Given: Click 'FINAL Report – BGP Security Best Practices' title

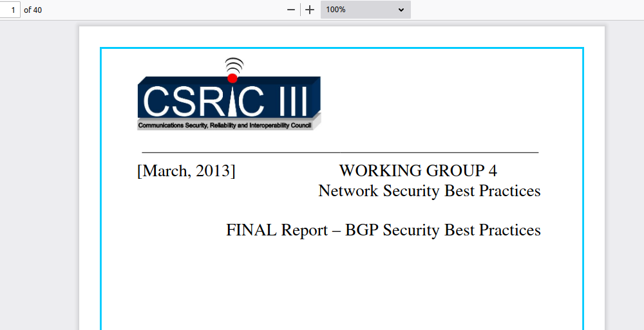Looking at the screenshot, I should (383, 230).
